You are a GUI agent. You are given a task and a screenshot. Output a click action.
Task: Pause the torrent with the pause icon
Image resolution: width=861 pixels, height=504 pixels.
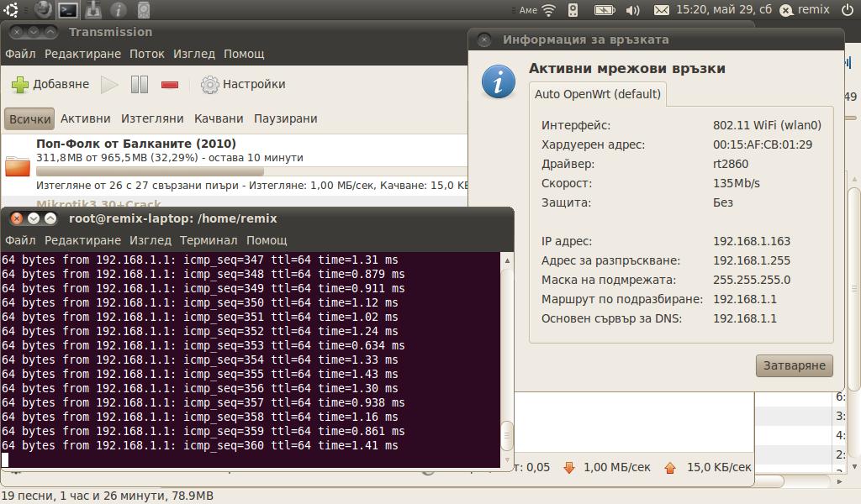tap(140, 84)
